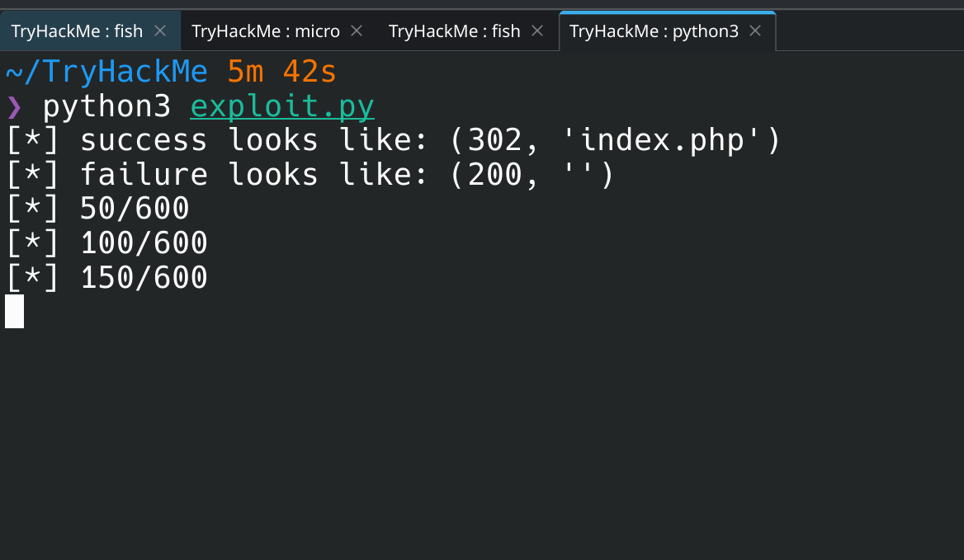This screenshot has width=964, height=560.
Task: Click the underlined exploit.py filename
Action: point(282,106)
